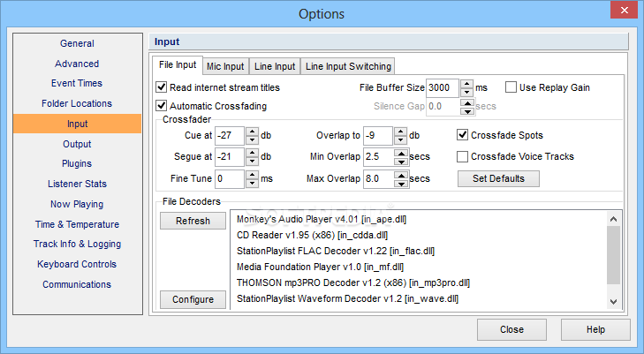
Task: Open the Output options page
Action: 77,144
